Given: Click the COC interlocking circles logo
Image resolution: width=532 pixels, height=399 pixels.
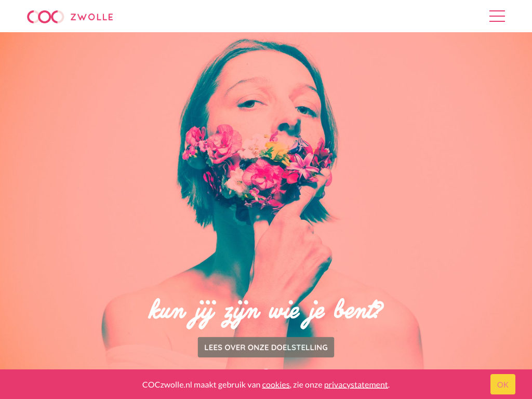Looking at the screenshot, I should tap(46, 17).
